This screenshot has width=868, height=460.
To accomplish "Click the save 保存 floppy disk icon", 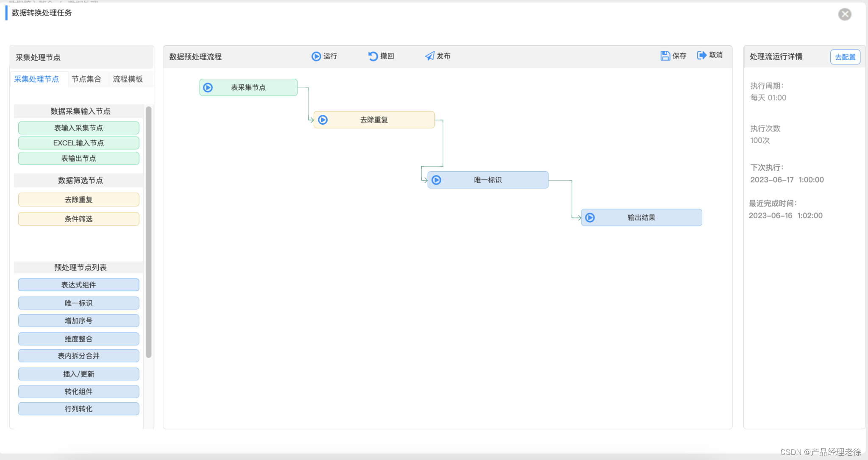I will (665, 56).
